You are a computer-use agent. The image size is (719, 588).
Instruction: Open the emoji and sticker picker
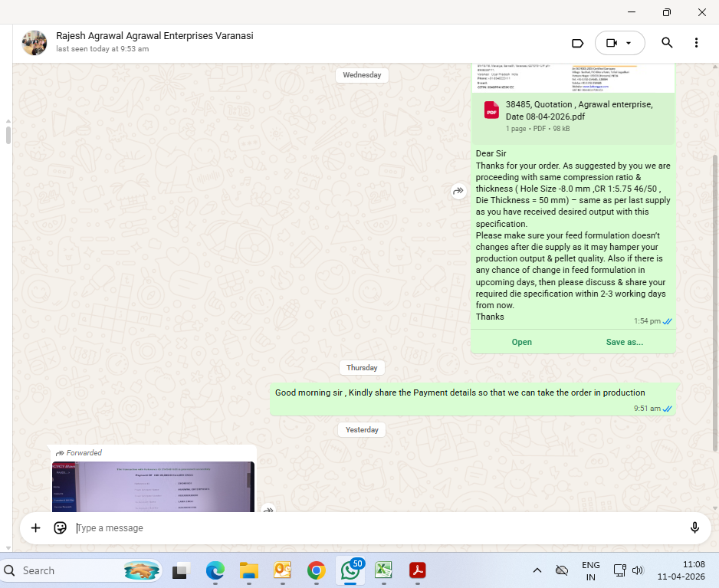pos(60,527)
